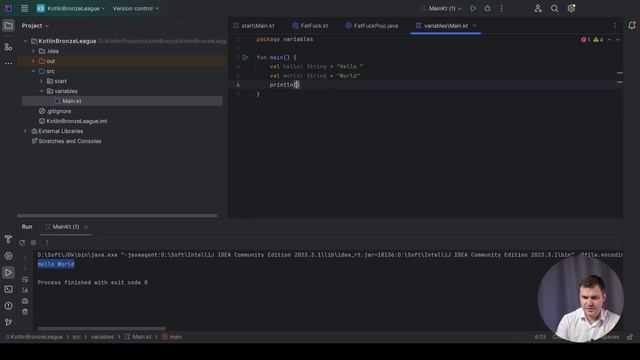Close the variables\Main.kt tab
Viewport: 640px width, 360px height.
pos(474,26)
